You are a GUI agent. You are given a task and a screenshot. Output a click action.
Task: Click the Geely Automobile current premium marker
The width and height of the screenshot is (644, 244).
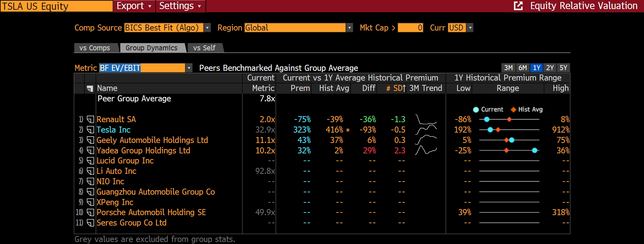pyautogui.click(x=512, y=140)
